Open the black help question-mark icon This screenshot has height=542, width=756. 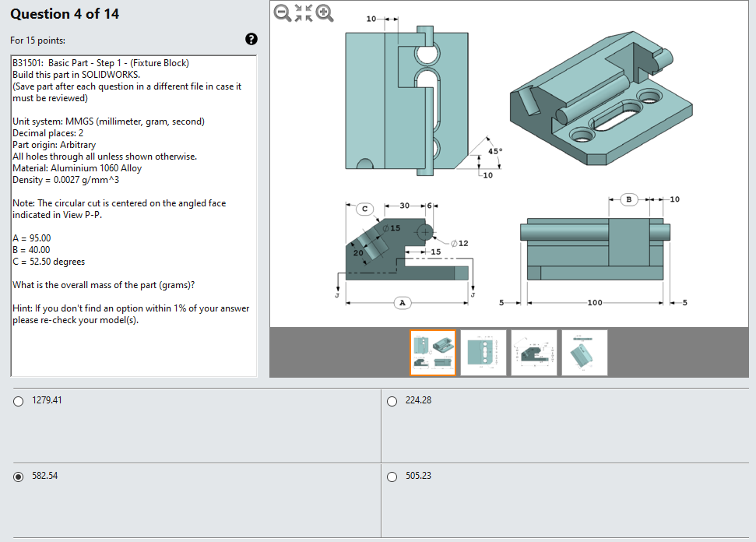click(x=251, y=39)
